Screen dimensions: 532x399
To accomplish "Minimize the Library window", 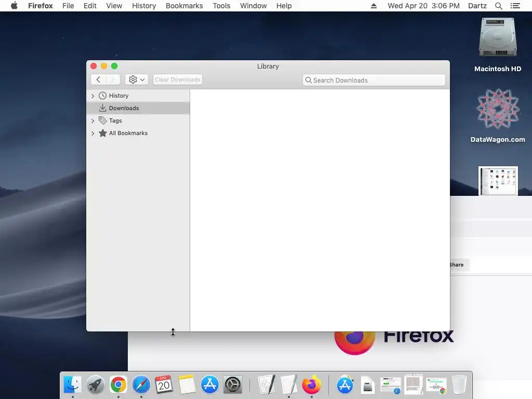I will tap(104, 66).
